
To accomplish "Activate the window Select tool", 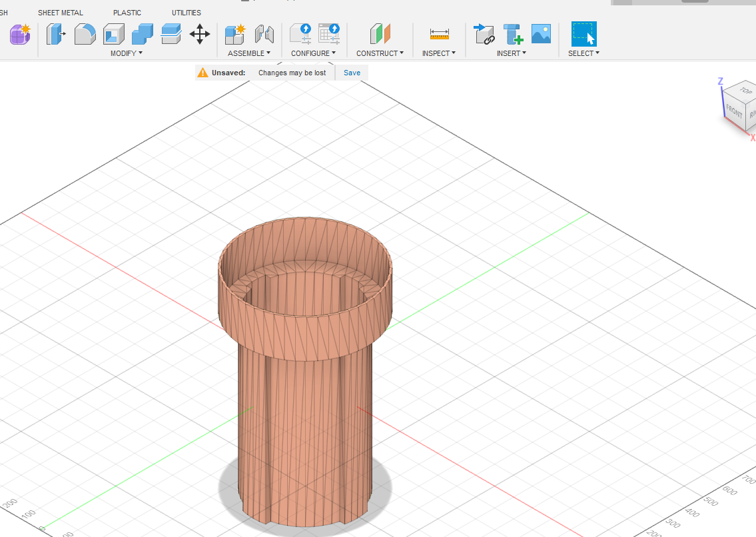I will tap(584, 34).
